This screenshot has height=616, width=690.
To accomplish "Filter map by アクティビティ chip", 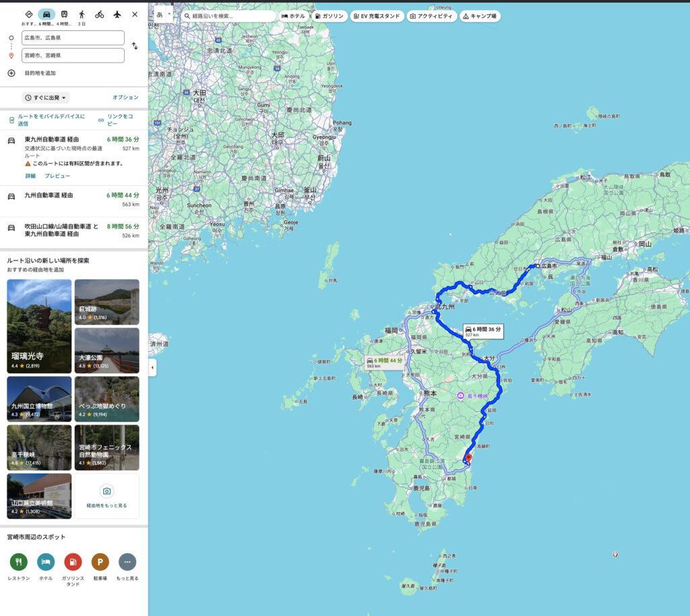I will [432, 16].
